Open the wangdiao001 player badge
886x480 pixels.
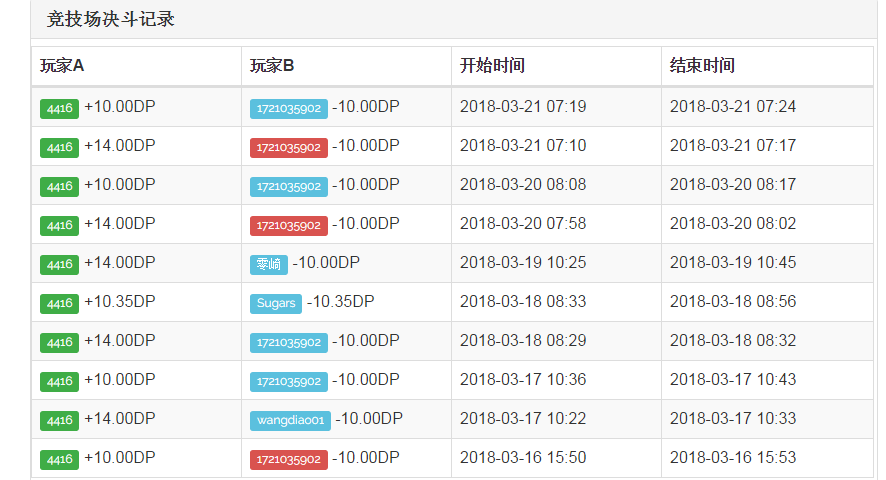pyautogui.click(x=289, y=420)
